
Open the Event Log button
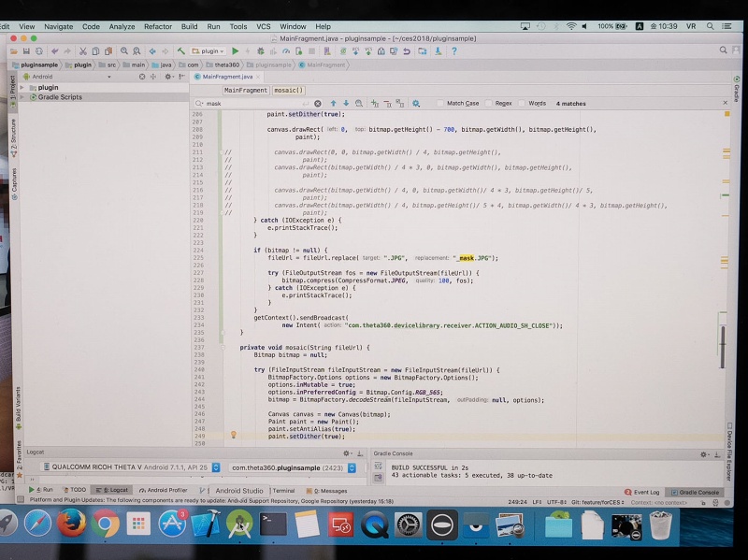(x=645, y=491)
